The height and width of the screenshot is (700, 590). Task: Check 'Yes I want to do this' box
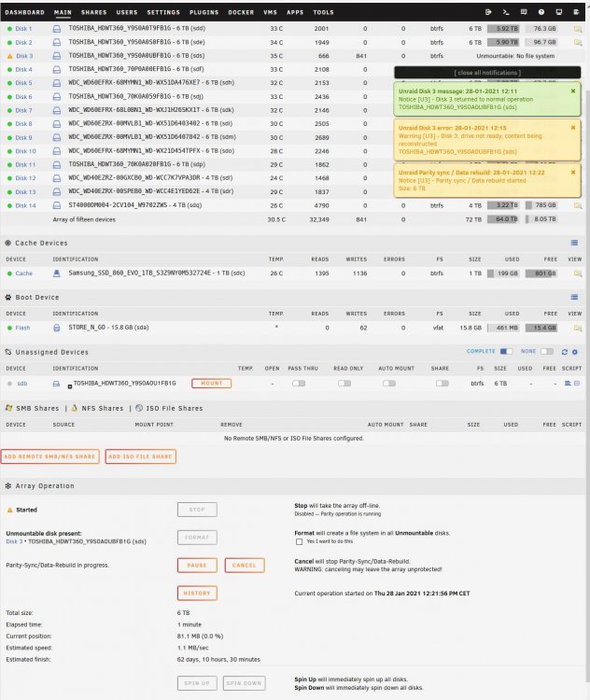point(300,541)
